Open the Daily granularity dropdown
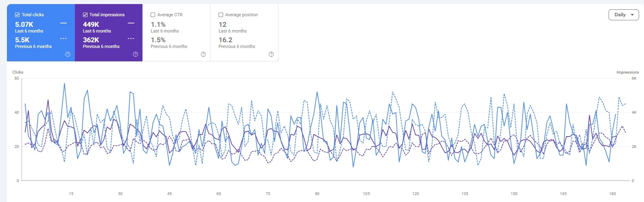This screenshot has height=202, width=644. pos(624,15)
